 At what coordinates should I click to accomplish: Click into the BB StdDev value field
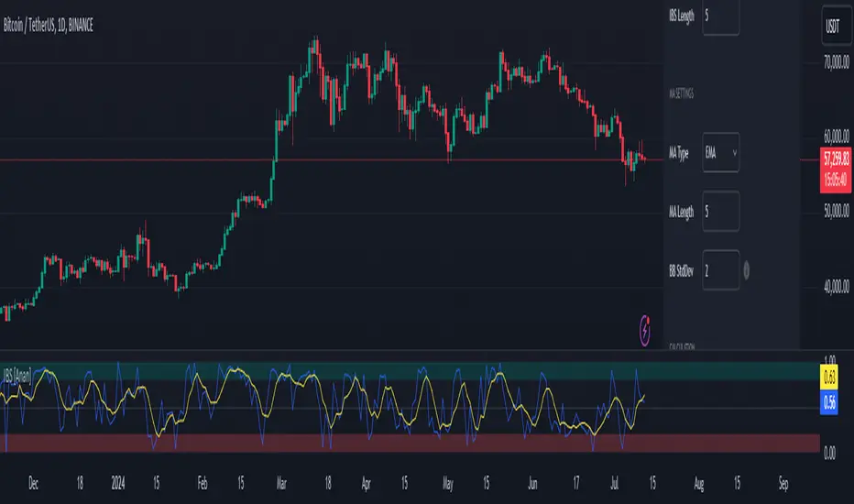(720, 270)
